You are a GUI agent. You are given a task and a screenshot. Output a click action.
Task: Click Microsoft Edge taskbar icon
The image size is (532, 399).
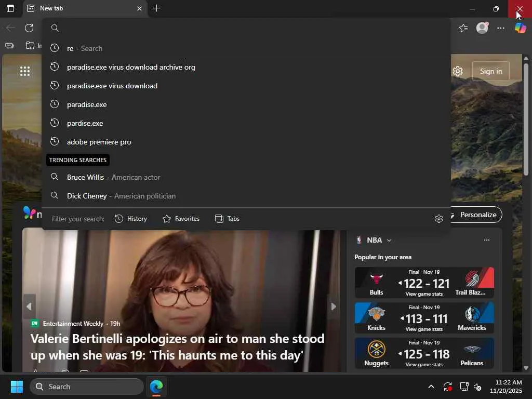pyautogui.click(x=156, y=387)
